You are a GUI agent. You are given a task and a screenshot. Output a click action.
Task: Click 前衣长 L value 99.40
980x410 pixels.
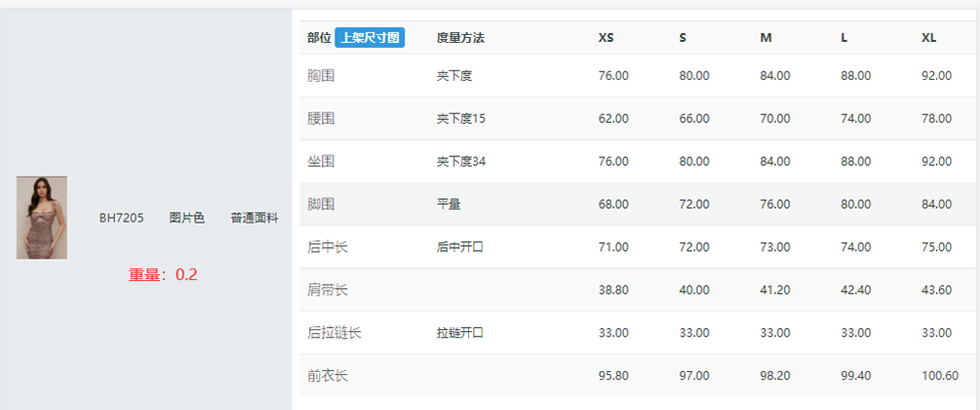pos(855,376)
